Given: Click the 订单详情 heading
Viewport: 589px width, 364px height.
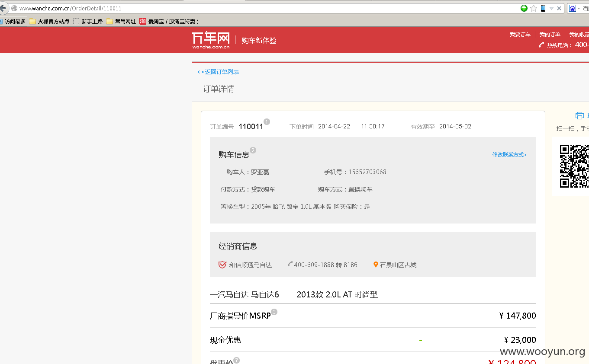Looking at the screenshot, I should click(x=219, y=89).
